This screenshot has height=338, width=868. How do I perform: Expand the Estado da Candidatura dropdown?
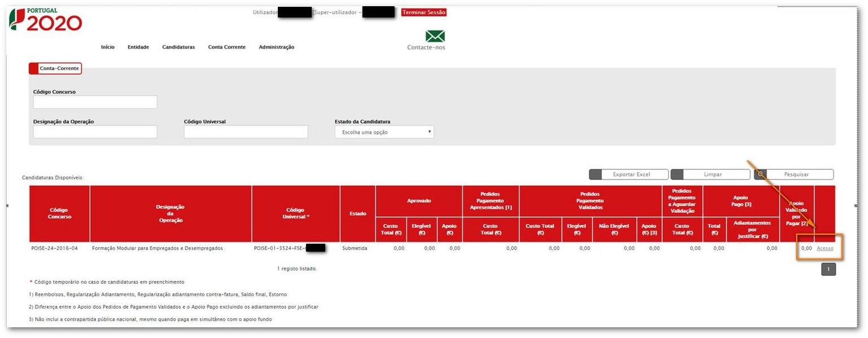pos(384,132)
